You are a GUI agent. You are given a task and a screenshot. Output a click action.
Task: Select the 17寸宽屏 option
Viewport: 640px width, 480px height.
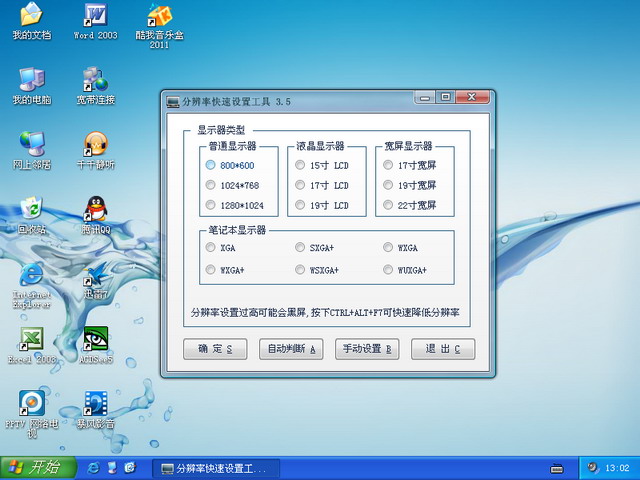pyautogui.click(x=410, y=165)
